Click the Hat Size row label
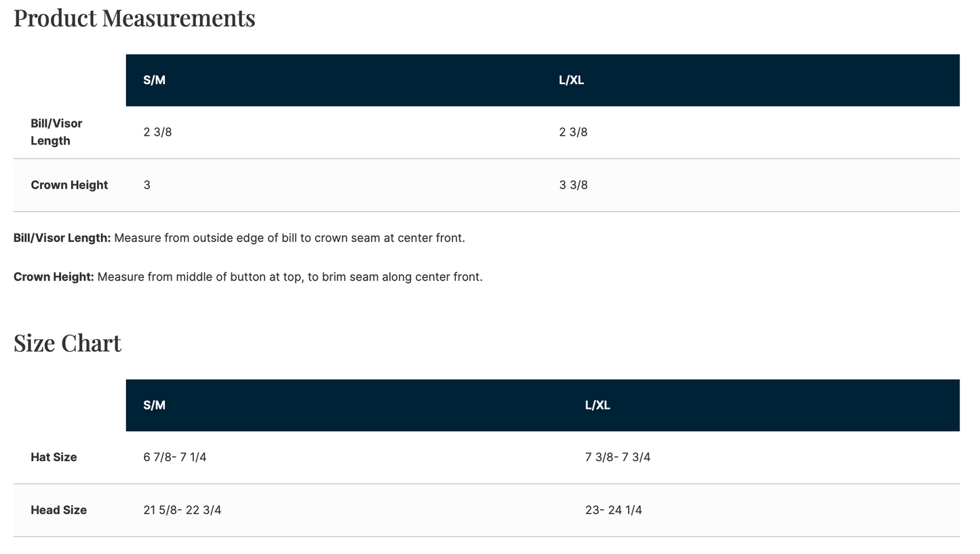This screenshot has height=554, width=980. 54,457
